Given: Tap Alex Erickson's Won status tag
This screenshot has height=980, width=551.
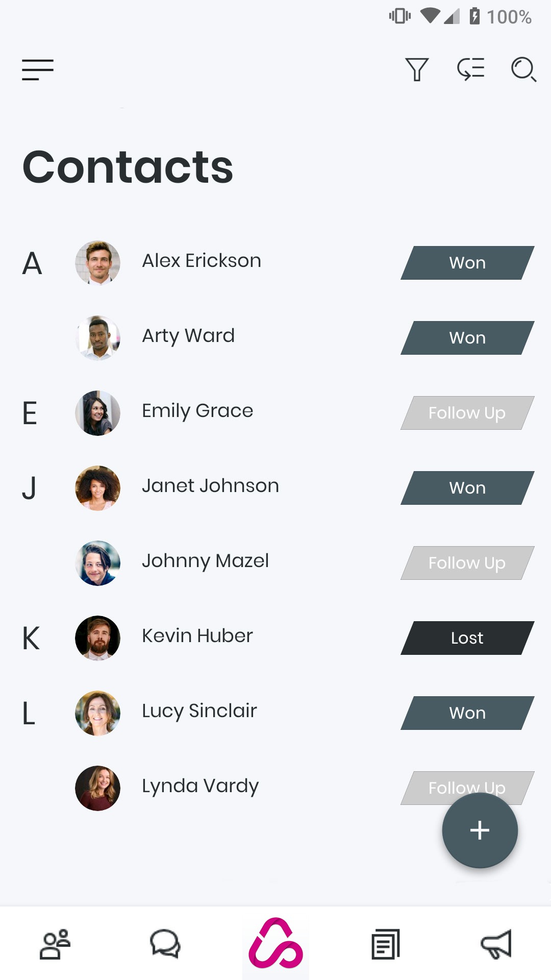Looking at the screenshot, I should coord(467,263).
